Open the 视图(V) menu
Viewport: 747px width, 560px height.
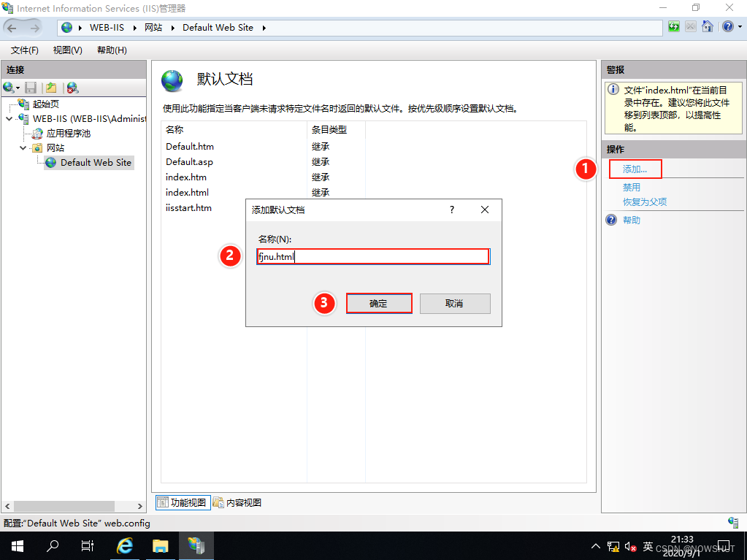(x=66, y=50)
